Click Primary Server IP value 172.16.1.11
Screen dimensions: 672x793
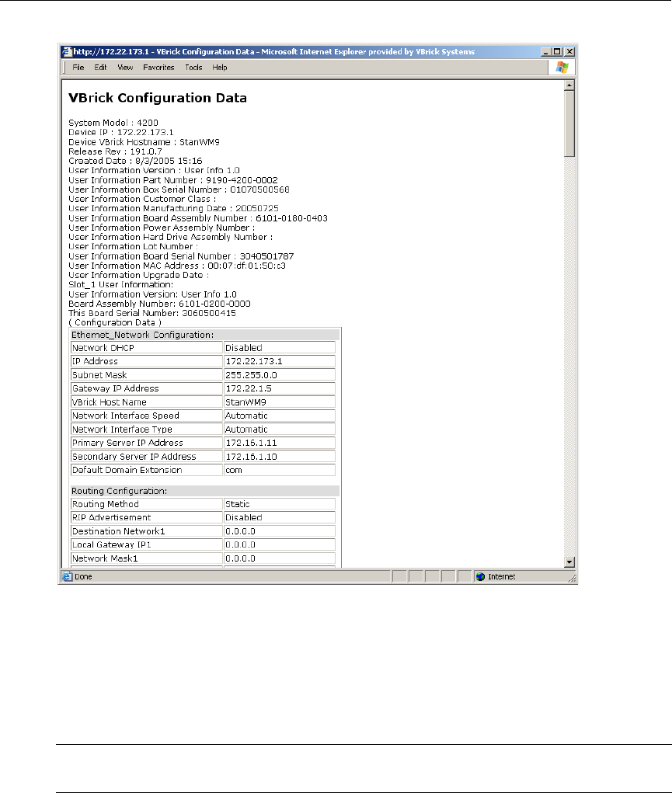(280, 443)
